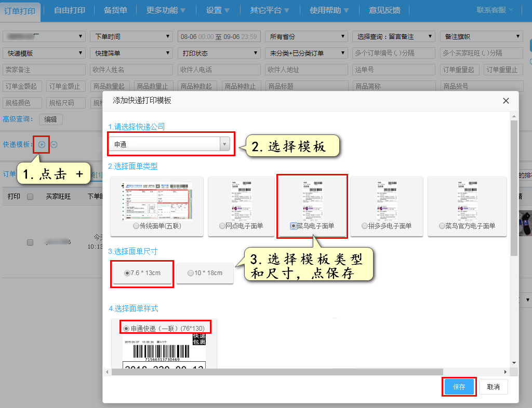This screenshot has width=532, height=408.
Task: Open the 其它平台 menu
Action: click(270, 10)
